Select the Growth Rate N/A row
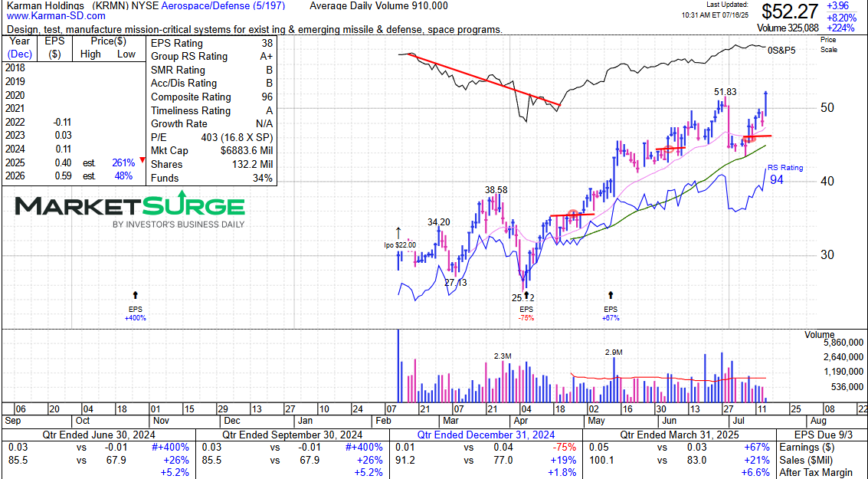 tap(212, 124)
